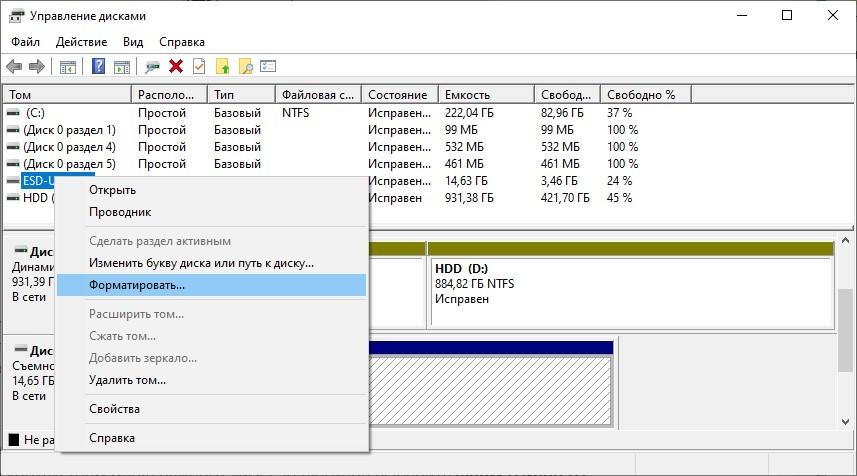This screenshot has height=476, width=857.
Task: Open Help via blue question mark icon
Action: point(98,66)
